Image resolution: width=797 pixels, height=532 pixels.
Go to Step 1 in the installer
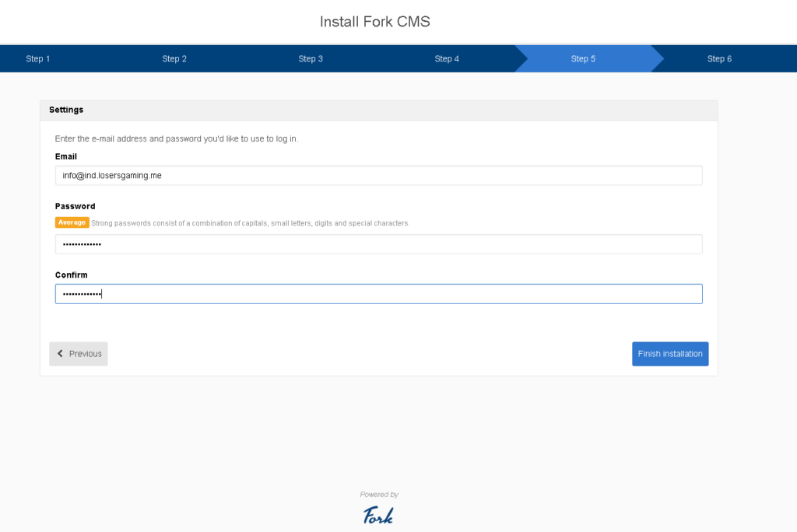point(38,59)
